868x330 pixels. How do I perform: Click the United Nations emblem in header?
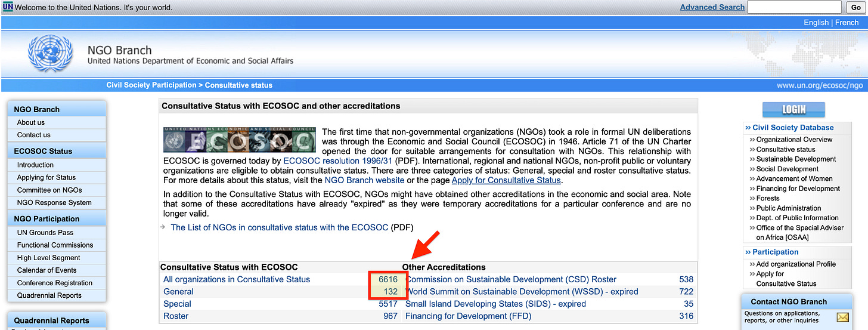[x=50, y=54]
